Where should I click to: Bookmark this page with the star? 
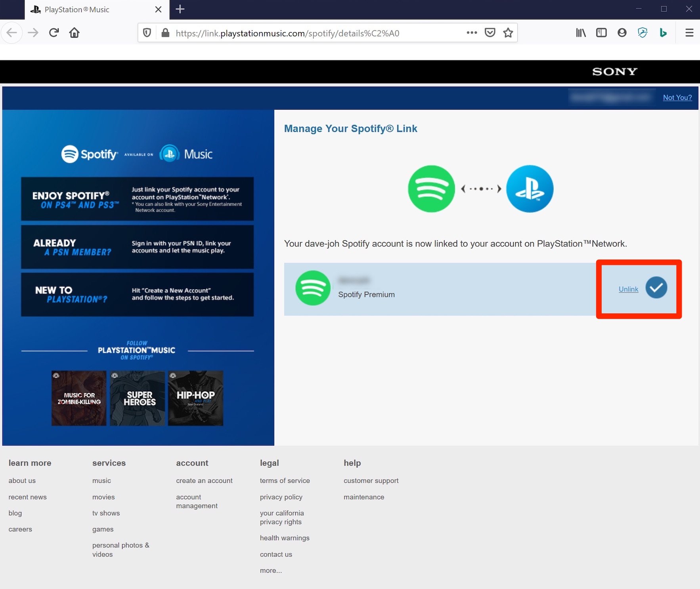click(x=508, y=32)
